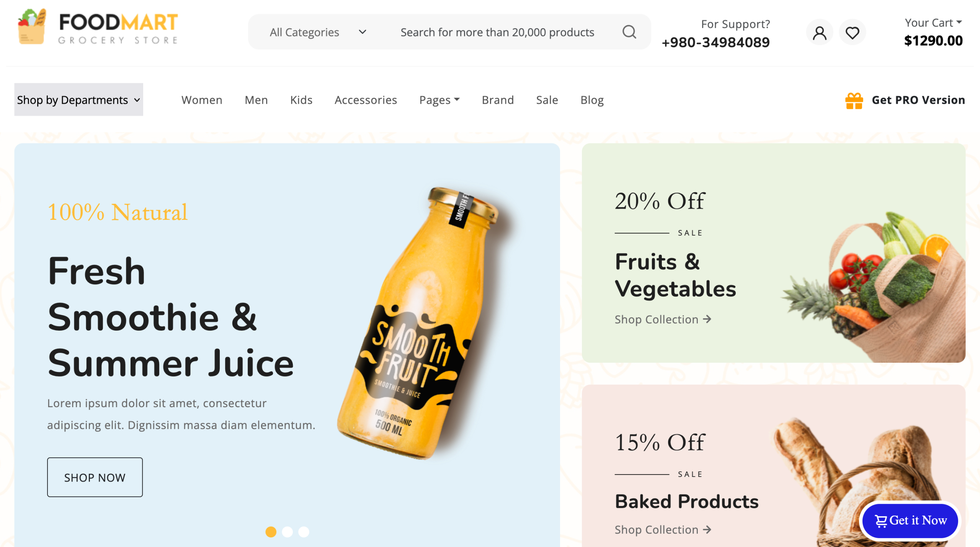Click the product search input field
980x547 pixels.
coord(497,32)
